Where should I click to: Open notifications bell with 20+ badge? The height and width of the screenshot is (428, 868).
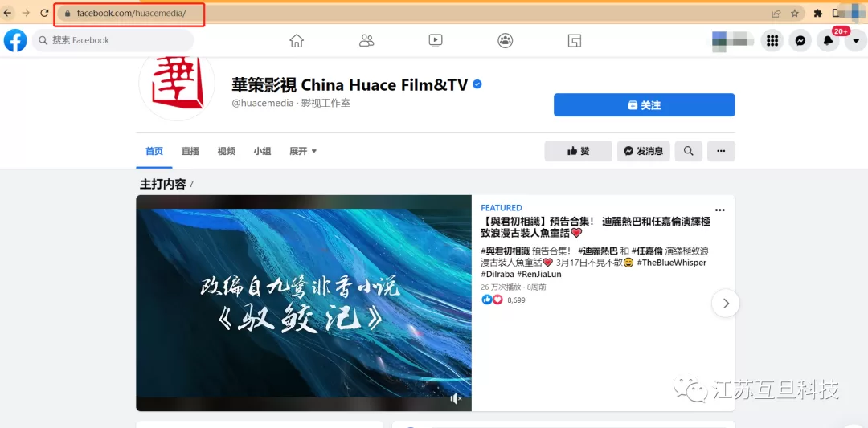[828, 40]
